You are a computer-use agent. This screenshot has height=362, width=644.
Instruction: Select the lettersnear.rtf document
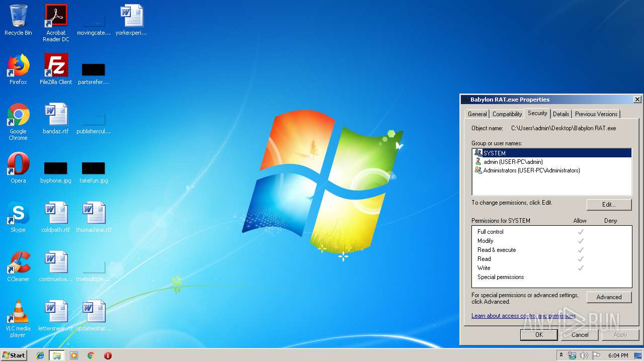56,316
